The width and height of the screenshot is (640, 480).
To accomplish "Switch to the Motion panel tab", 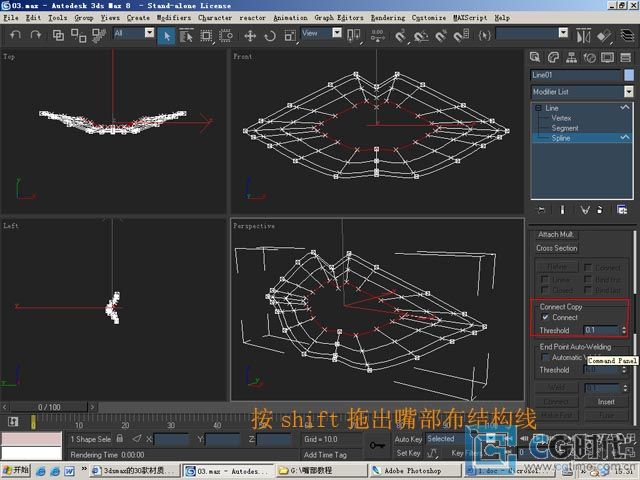I will coord(589,58).
